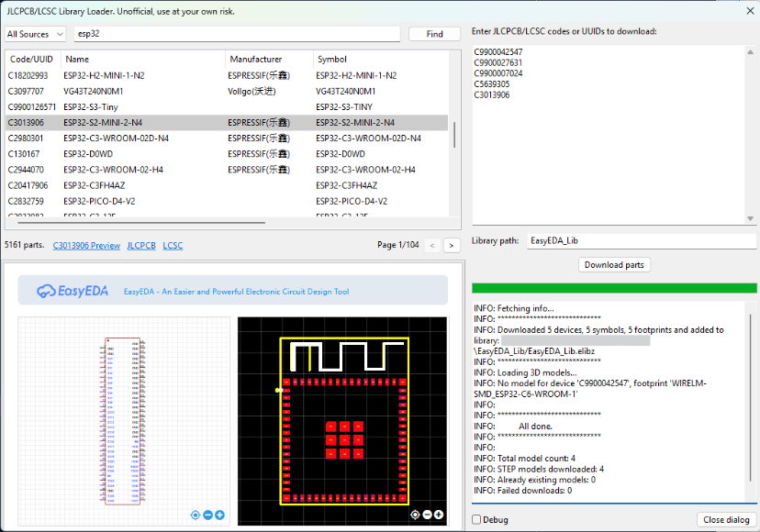Click code C5639305 in download list
This screenshot has width=760, height=532.
click(x=492, y=84)
